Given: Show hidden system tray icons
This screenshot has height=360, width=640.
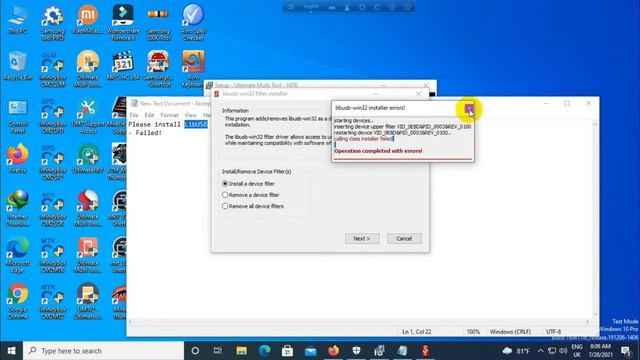Looking at the screenshot, I should [x=540, y=351].
